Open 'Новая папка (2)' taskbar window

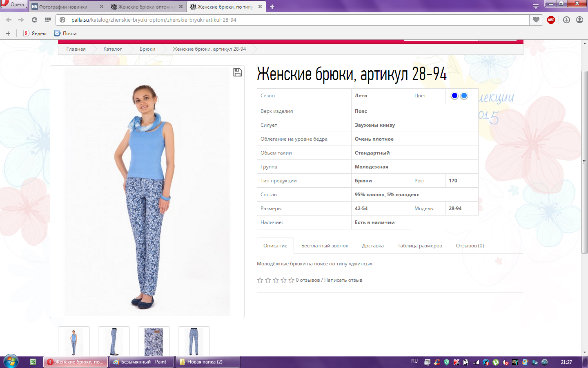click(207, 362)
